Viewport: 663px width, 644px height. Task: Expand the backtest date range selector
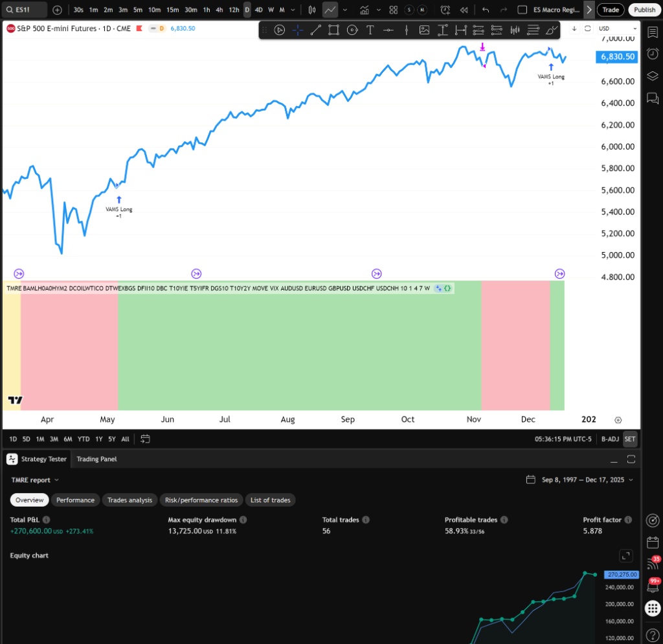point(581,480)
